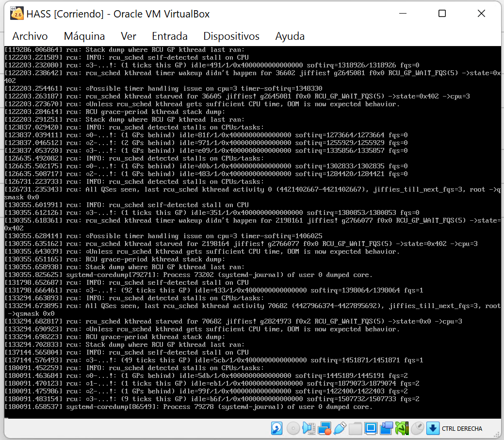This screenshot has width=504, height=440.
Task: Click the VirtualBox logo in the title bar
Action: coord(16,13)
